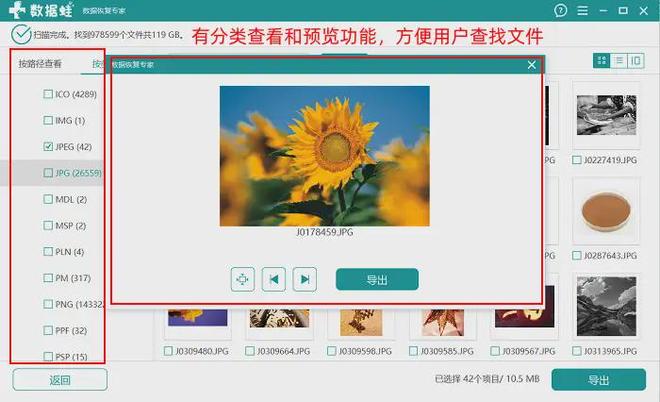Select the J0287643.JPG file checkbox
Viewport: 660px width, 402px height.
click(577, 256)
